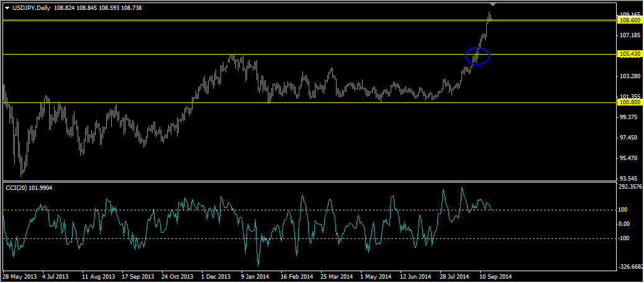Click the CCI scale value 0.00

click(x=625, y=224)
